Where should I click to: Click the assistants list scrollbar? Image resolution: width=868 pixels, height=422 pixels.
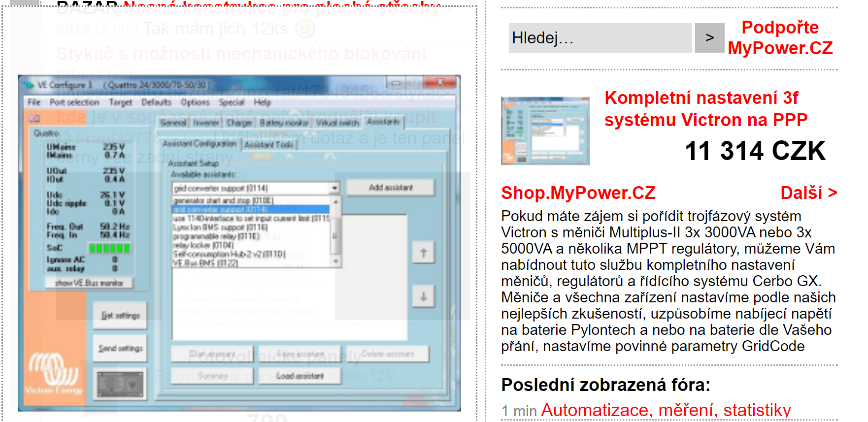pos(335,232)
